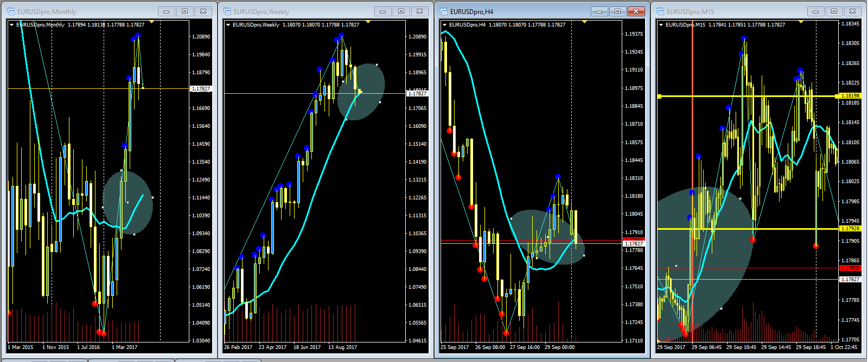This screenshot has width=868, height=362.
Task: Click the EURUSDpro,H4 window chart icon
Action: 444,11
